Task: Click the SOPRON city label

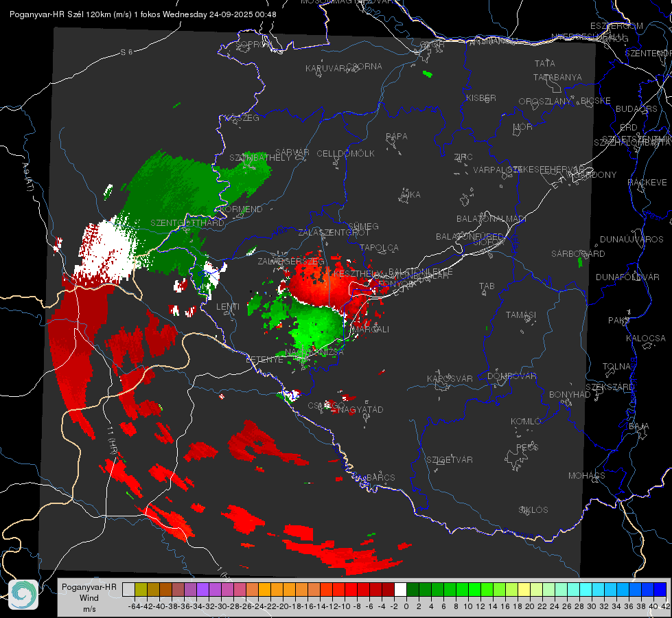Action: tap(253, 44)
